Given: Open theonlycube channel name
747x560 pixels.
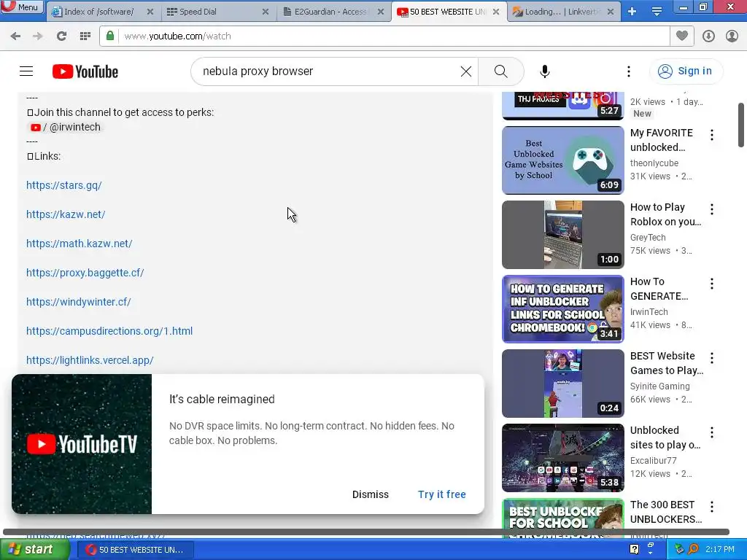Looking at the screenshot, I should pyautogui.click(x=654, y=163).
